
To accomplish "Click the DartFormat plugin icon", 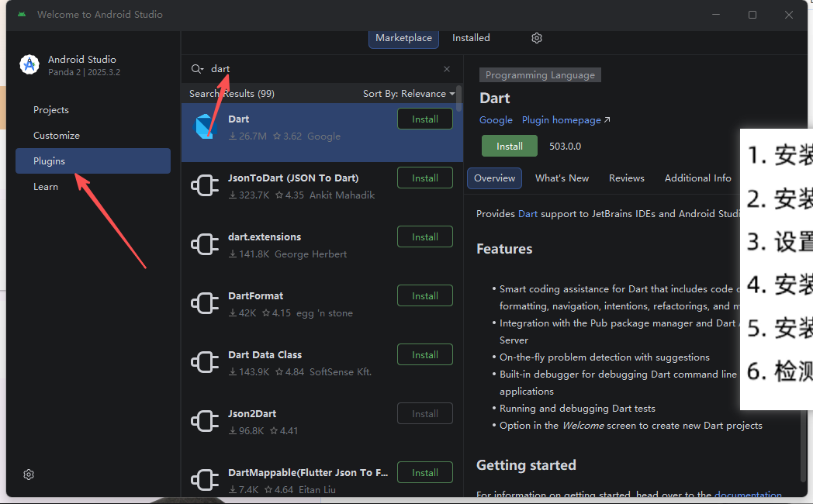I will coord(205,303).
